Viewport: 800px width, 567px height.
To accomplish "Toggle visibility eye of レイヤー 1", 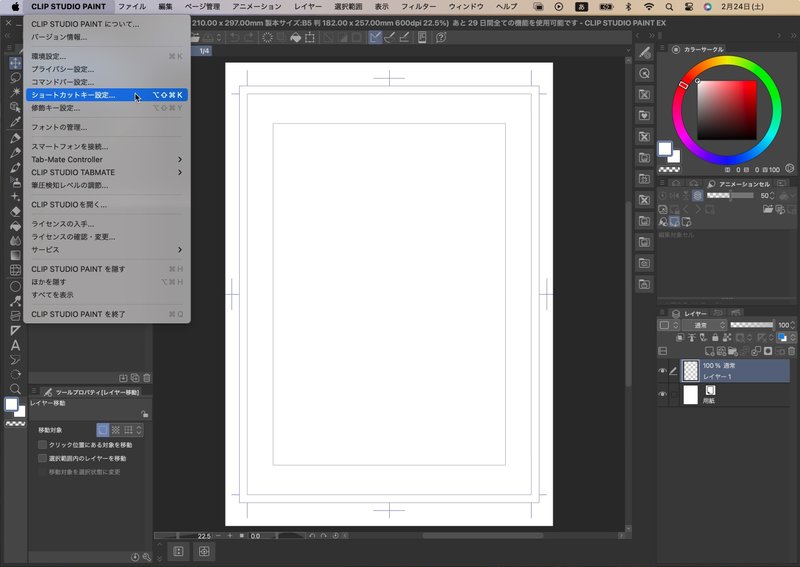I will 662,371.
